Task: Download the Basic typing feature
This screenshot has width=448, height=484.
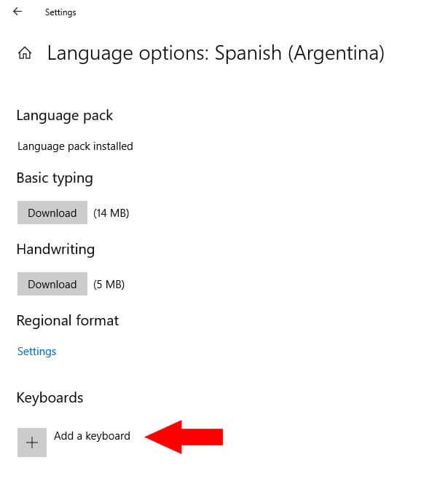Action: click(52, 213)
